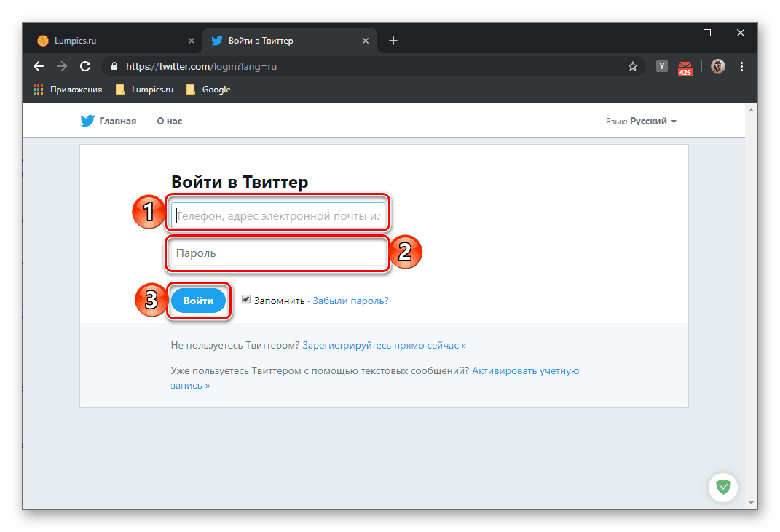
Task: Open the Chrome three-dot menu
Action: [x=741, y=66]
